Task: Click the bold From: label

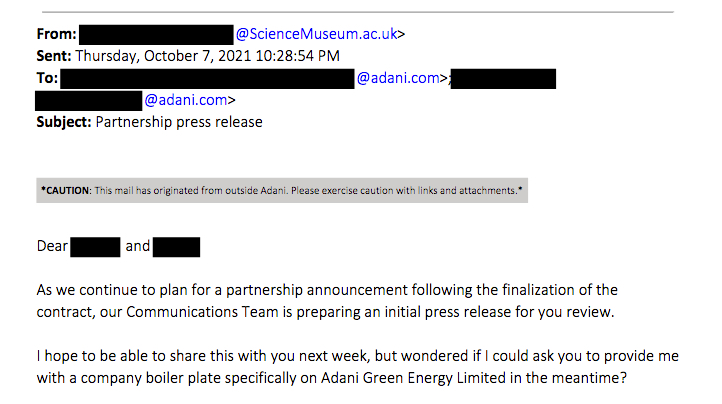Action: [55, 34]
